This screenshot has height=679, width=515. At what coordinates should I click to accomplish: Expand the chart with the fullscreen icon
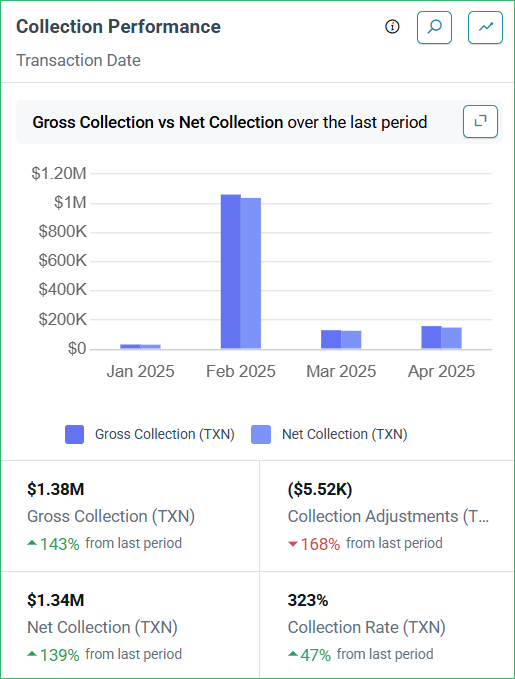[x=480, y=121]
